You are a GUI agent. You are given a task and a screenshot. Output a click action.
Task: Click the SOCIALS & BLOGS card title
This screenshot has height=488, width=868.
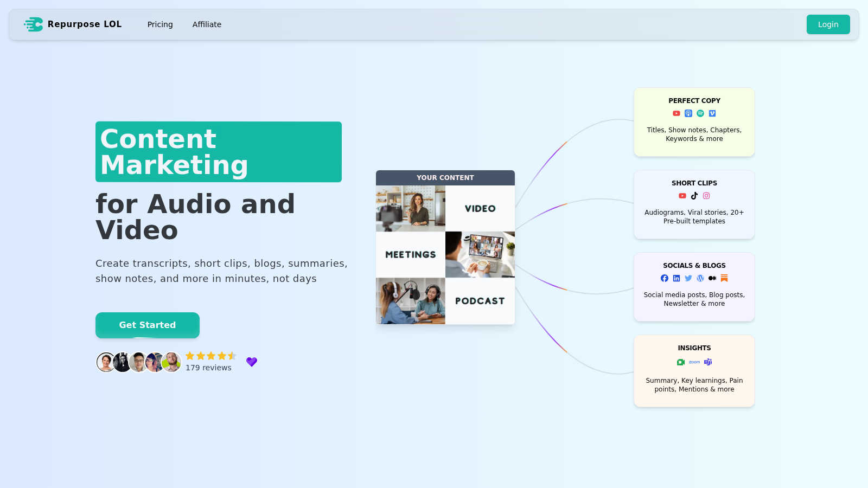coord(694,266)
